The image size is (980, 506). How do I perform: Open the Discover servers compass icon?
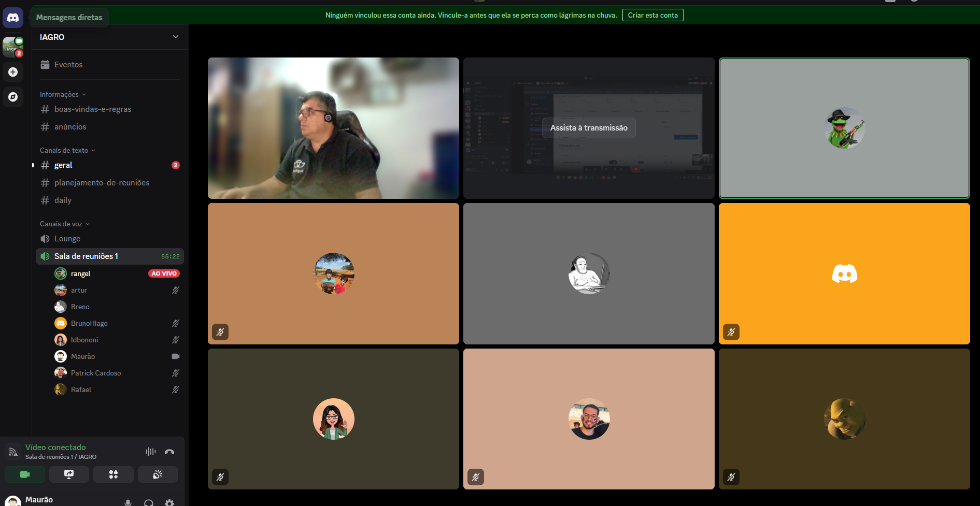pyautogui.click(x=13, y=97)
